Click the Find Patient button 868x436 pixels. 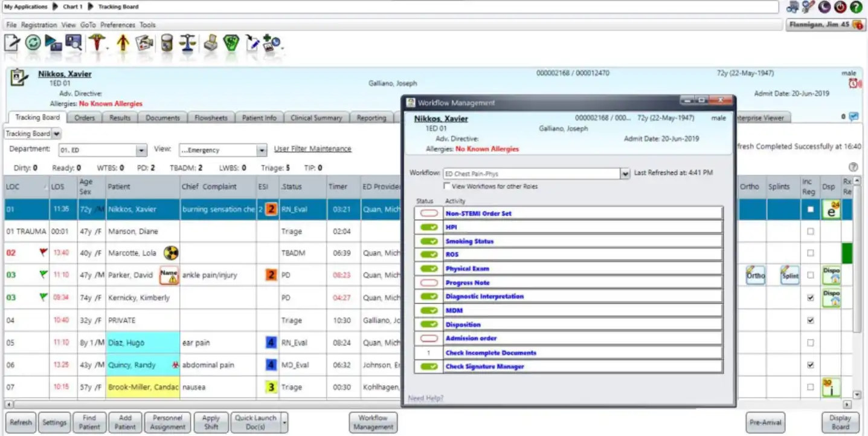[89, 422]
